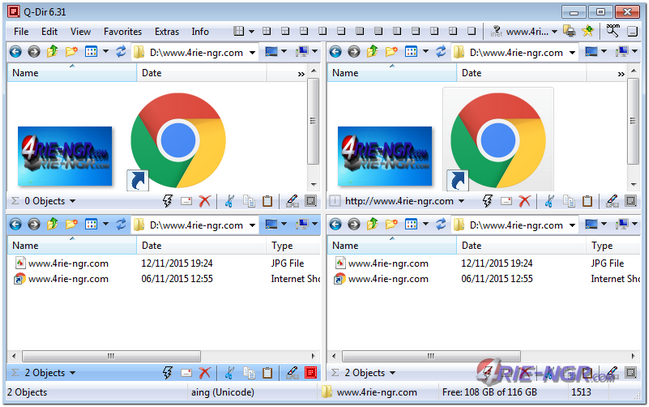Click the favorites star icon in main toolbar
The height and width of the screenshot is (407, 649).
[x=587, y=31]
